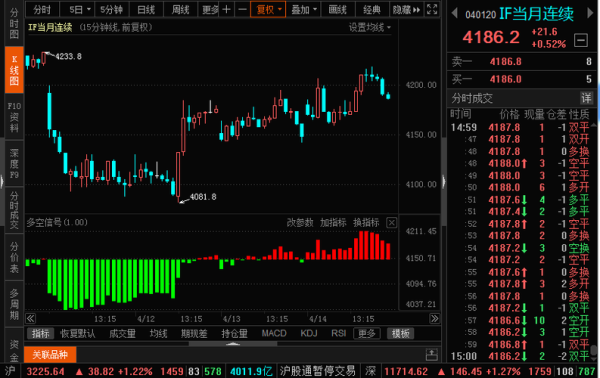The width and height of the screenshot is (600, 378).
Task: Zoom out chart with minus icon
Action: [x=242, y=10]
